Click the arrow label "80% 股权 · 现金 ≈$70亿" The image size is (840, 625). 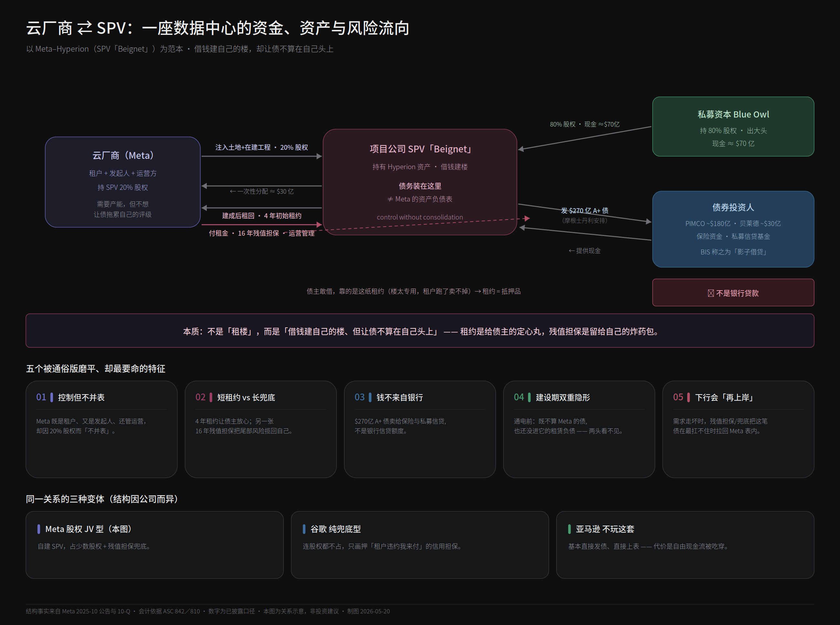coord(584,124)
